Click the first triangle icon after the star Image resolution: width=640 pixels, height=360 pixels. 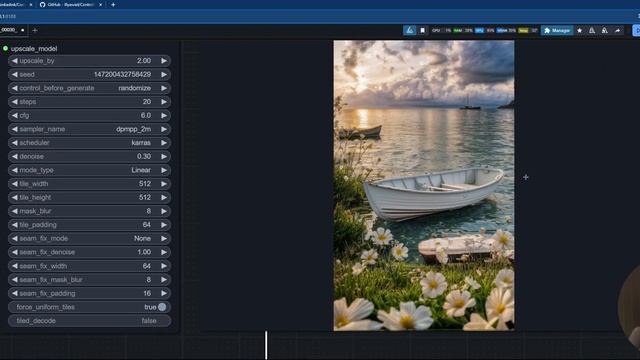pyautogui.click(x=592, y=30)
